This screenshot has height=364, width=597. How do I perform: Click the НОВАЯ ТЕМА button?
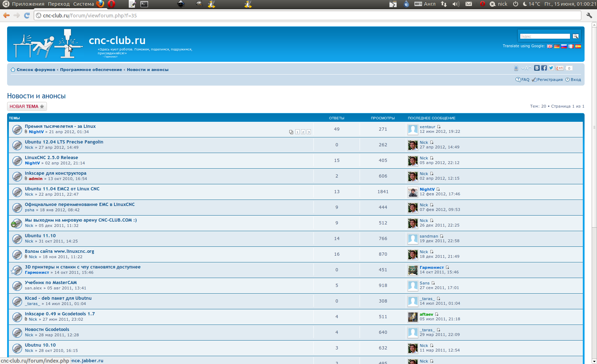(x=27, y=106)
